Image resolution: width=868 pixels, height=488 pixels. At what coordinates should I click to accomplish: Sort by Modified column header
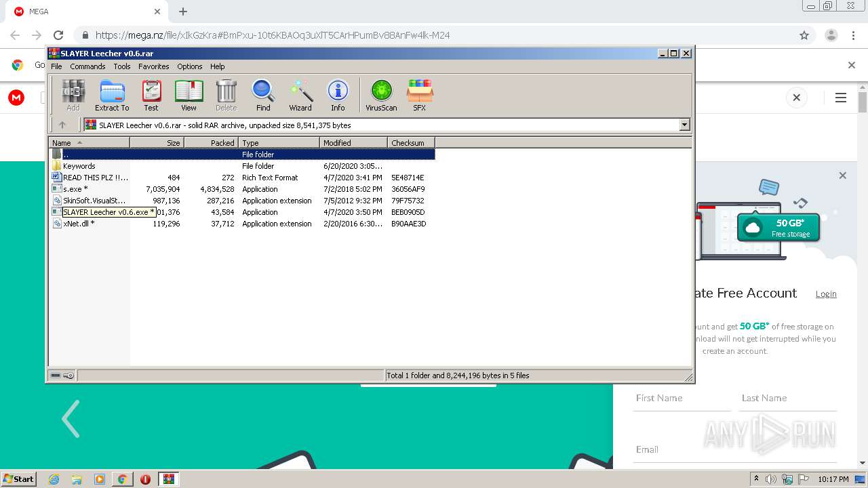pyautogui.click(x=353, y=142)
